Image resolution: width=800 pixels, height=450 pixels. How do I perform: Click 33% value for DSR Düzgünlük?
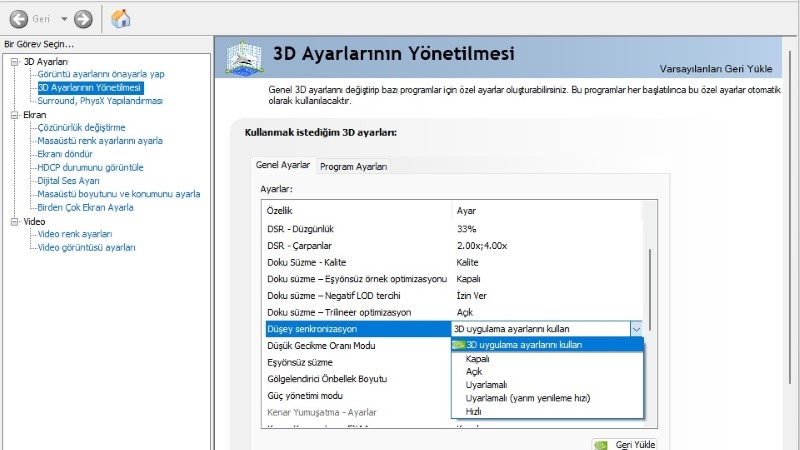tap(466, 229)
